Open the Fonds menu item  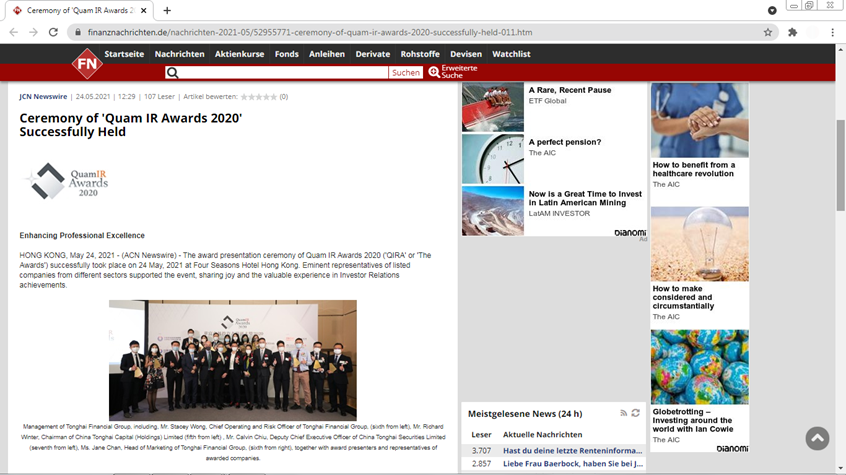tap(286, 54)
